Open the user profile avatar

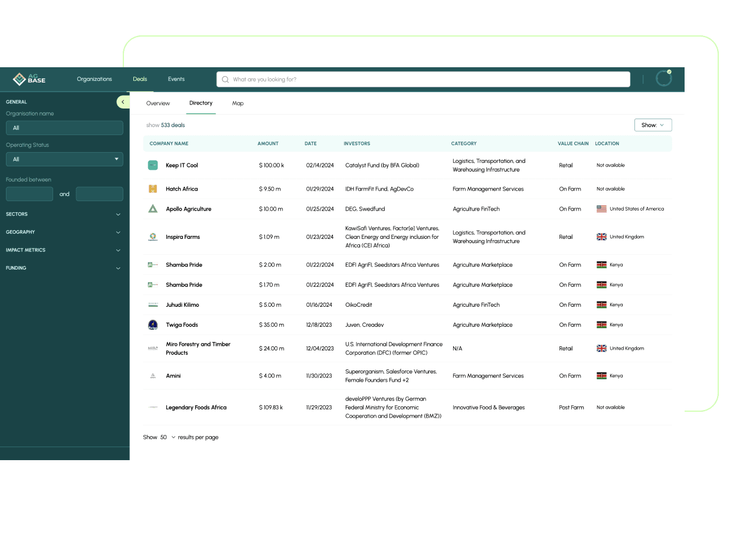664,78
